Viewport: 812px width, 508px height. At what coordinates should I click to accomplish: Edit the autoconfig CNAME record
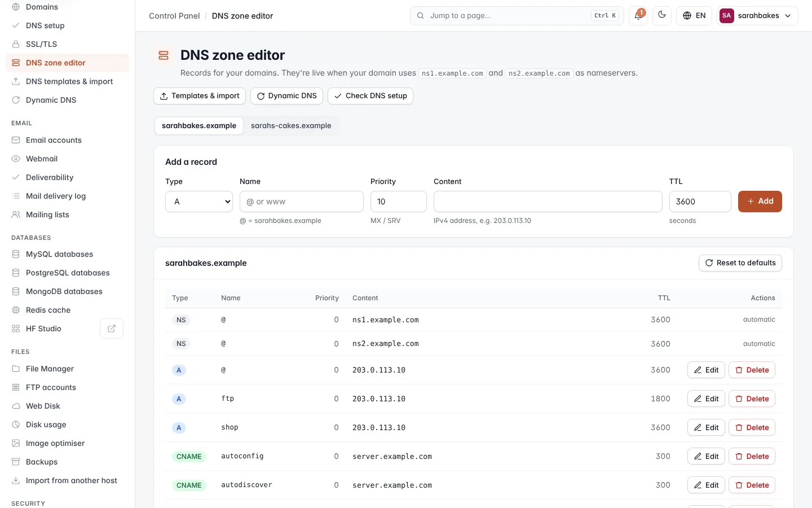coord(706,456)
